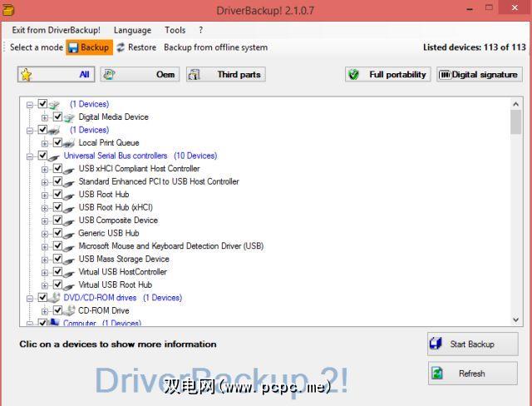This screenshot has width=532, height=406.
Task: Click the Generic USB Hub icon
Action: (69, 235)
